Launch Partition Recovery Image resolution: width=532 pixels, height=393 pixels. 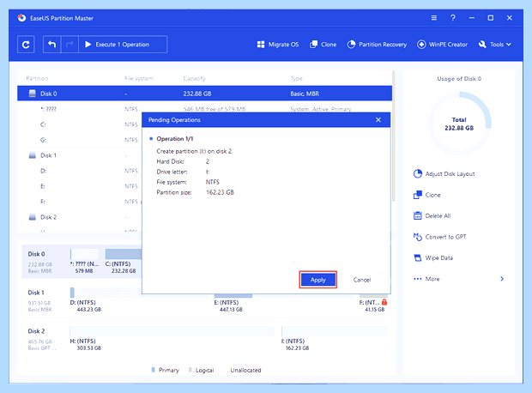[377, 45]
